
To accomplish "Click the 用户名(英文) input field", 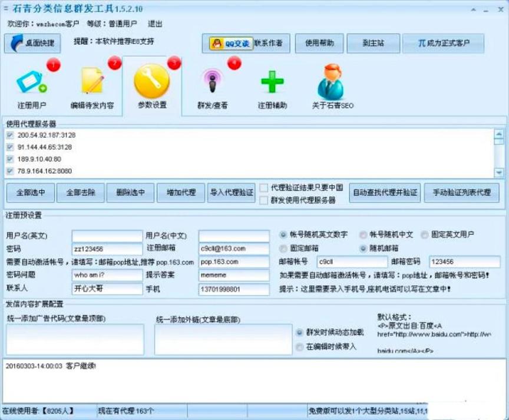I will [x=107, y=236].
